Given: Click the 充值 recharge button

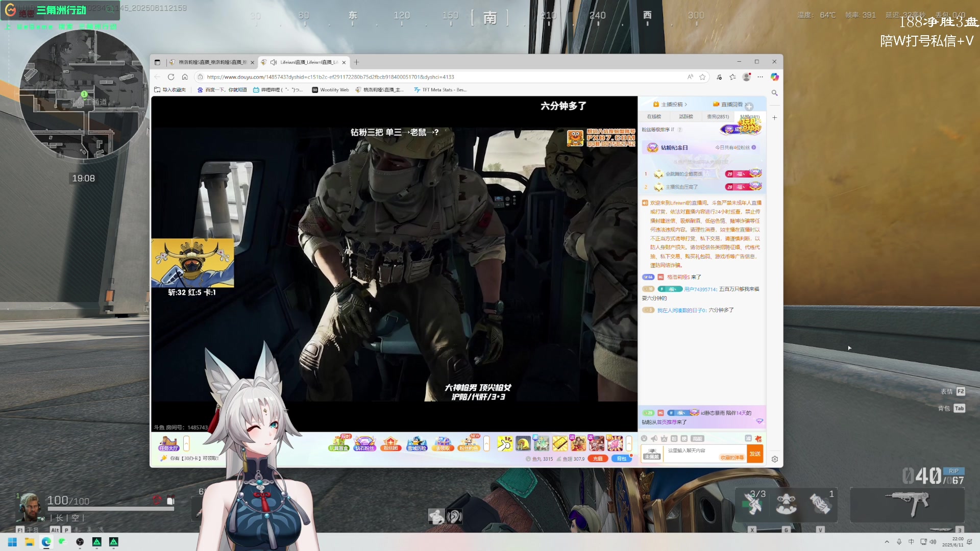Looking at the screenshot, I should pyautogui.click(x=597, y=459).
